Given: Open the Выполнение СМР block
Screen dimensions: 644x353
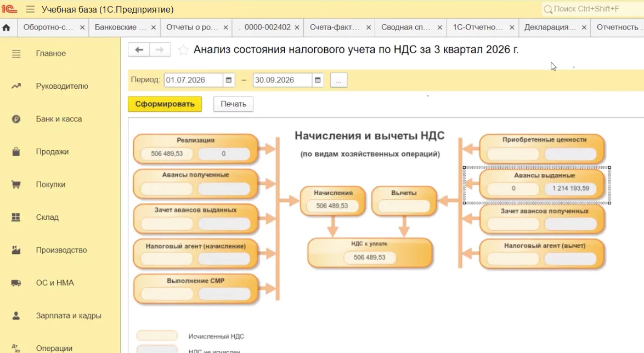Looking at the screenshot, I should click(x=195, y=289).
